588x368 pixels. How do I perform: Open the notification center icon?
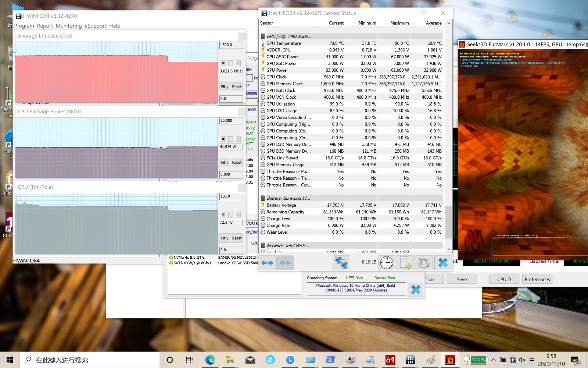pyautogui.click(x=576, y=360)
